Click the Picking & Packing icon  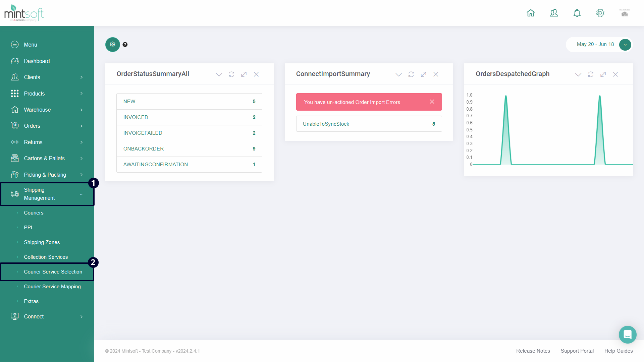tap(15, 175)
